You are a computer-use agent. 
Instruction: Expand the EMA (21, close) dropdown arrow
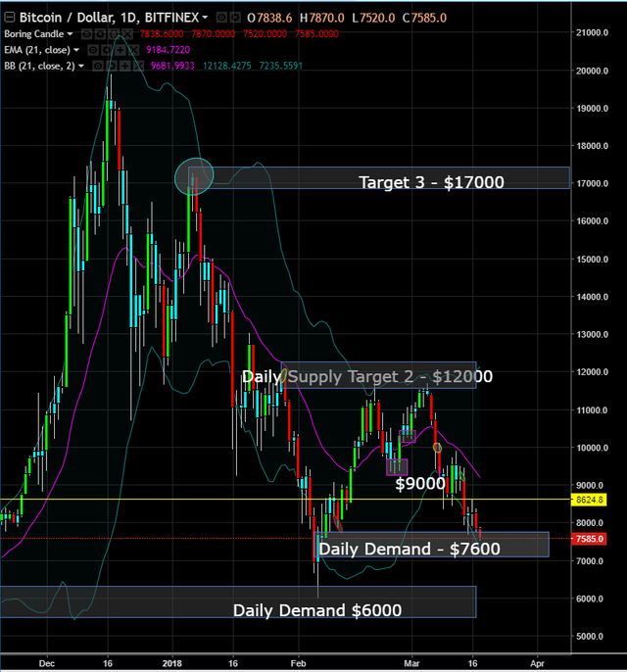pyautogui.click(x=76, y=50)
